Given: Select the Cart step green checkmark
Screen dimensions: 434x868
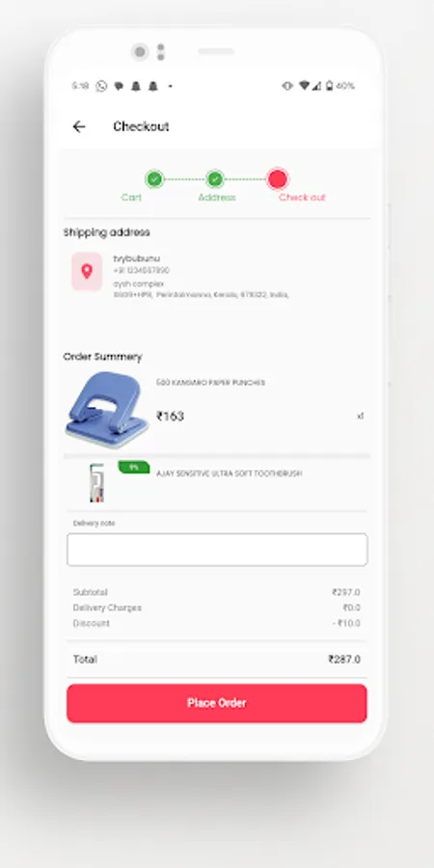Looking at the screenshot, I should [x=154, y=179].
